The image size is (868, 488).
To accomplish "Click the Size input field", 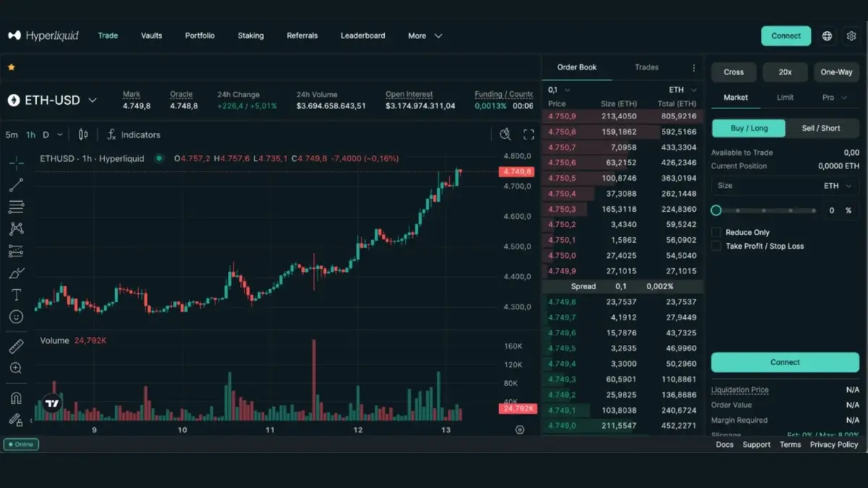I will click(767, 186).
